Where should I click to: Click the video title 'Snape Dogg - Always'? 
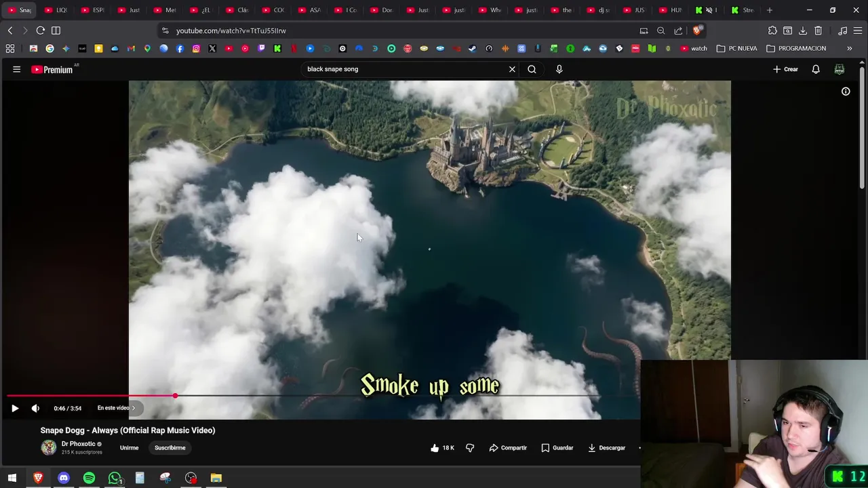[x=127, y=430]
